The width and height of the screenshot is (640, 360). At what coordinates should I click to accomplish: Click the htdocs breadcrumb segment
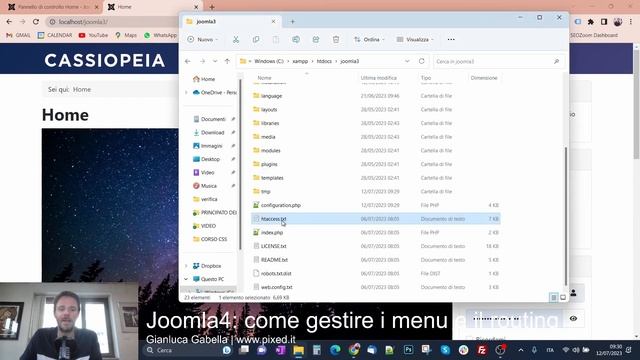[324, 61]
